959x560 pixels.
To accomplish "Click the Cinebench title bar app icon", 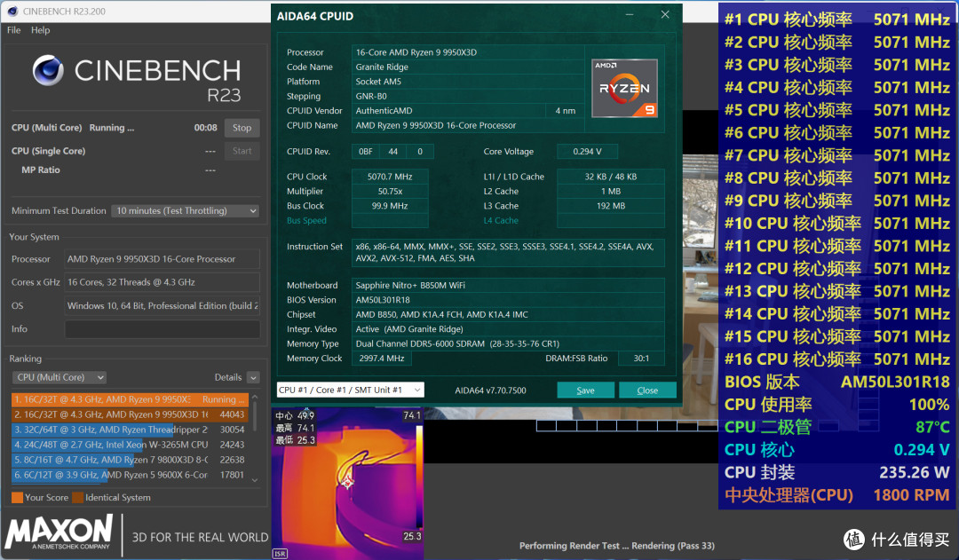I will tap(12, 11).
